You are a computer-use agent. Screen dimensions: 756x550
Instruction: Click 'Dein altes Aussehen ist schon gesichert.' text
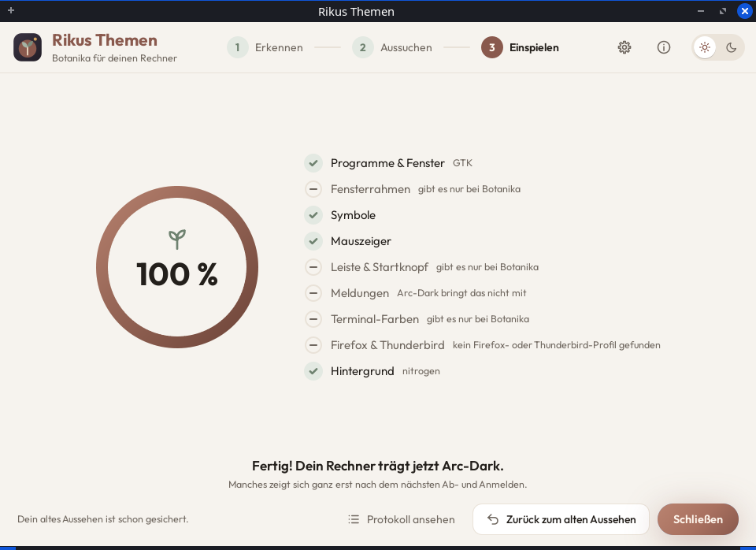102,519
